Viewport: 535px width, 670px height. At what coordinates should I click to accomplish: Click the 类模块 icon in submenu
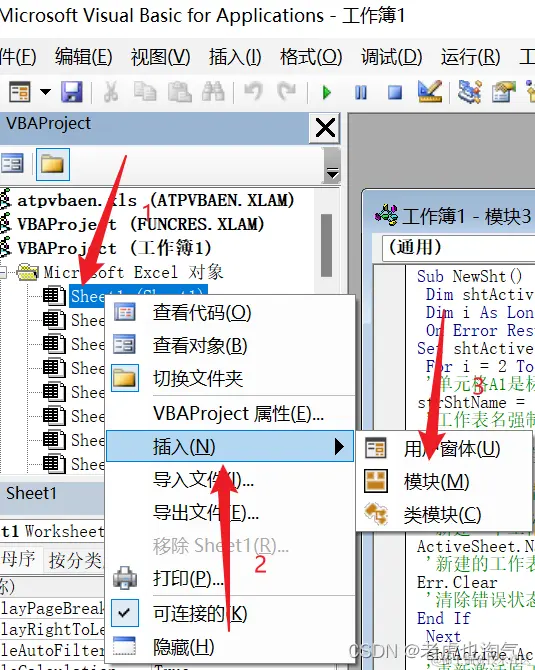376,513
